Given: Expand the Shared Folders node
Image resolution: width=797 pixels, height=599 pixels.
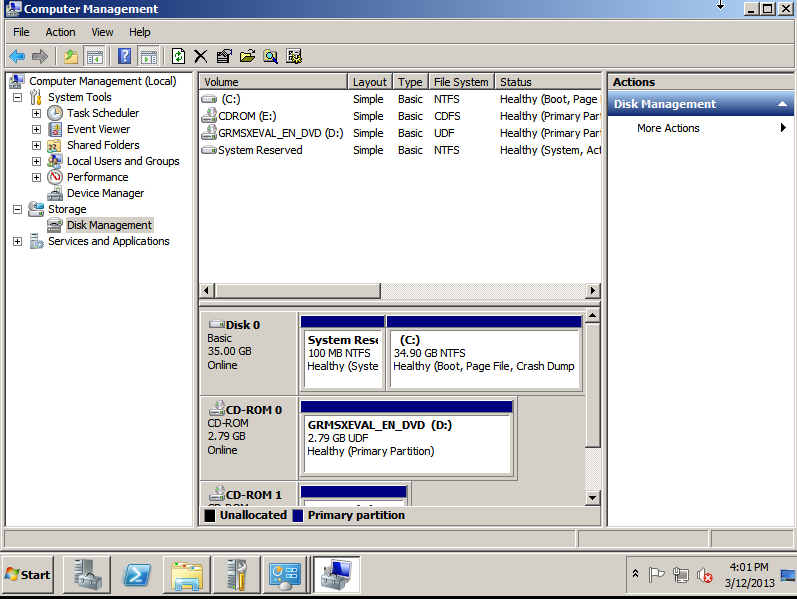Looking at the screenshot, I should point(37,145).
